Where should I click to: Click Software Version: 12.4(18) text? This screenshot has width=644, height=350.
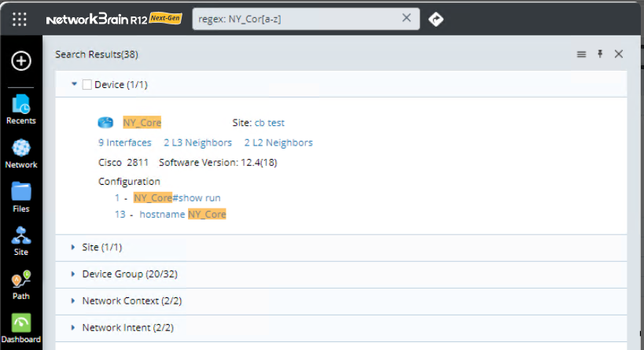tap(218, 162)
